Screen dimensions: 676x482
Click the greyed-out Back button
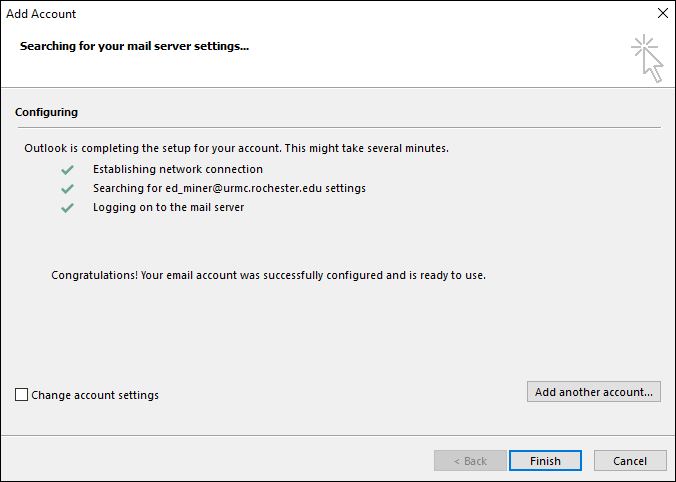[470, 461]
